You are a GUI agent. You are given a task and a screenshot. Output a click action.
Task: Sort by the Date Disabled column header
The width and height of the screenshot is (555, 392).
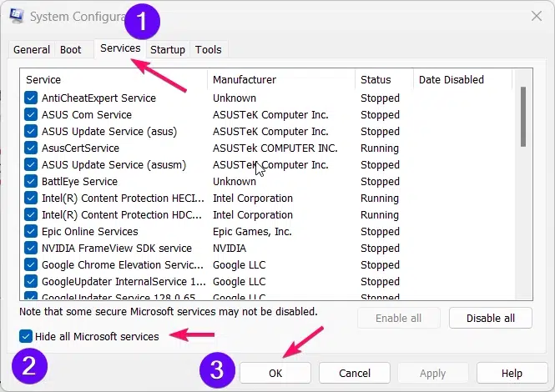coord(463,79)
